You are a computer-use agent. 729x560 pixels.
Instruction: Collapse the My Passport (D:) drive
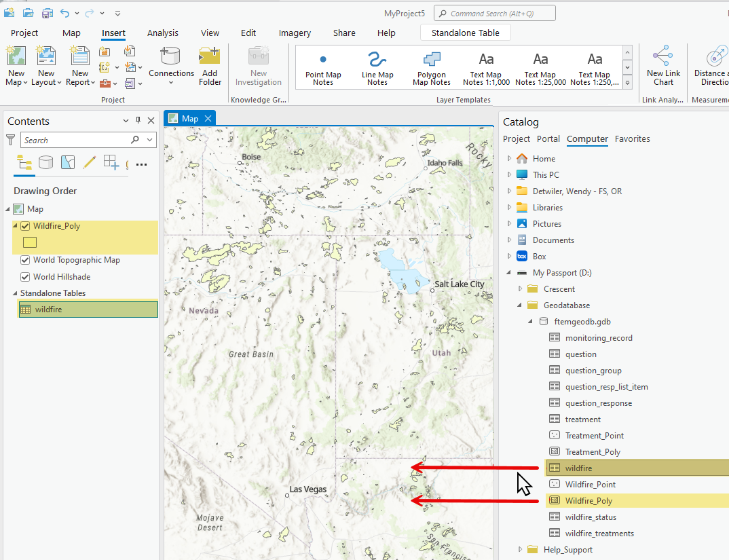(508, 273)
